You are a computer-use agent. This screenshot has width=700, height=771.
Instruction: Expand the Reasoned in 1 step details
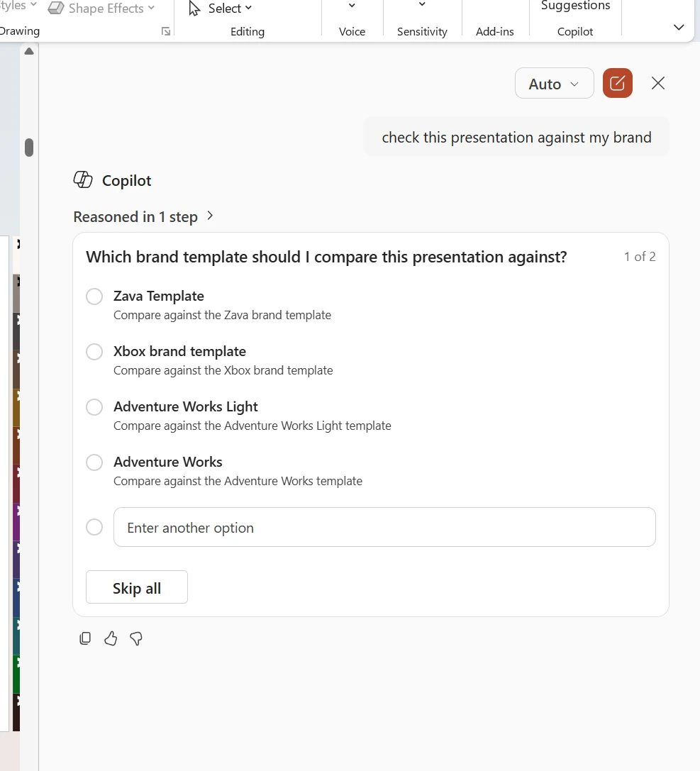(x=143, y=216)
